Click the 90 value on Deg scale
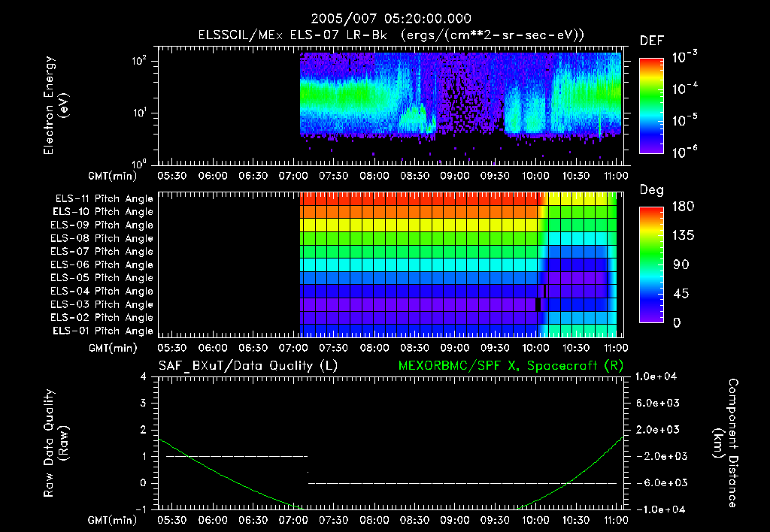 [x=681, y=264]
